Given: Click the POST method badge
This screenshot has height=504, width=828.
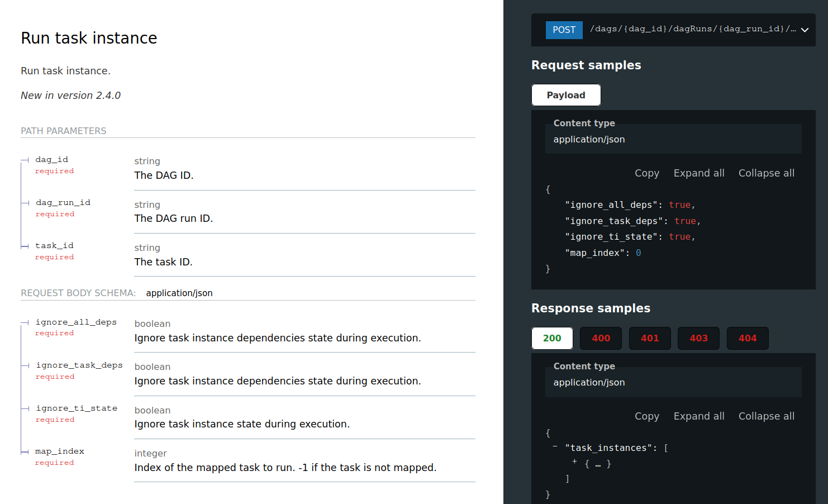Looking at the screenshot, I should [564, 30].
